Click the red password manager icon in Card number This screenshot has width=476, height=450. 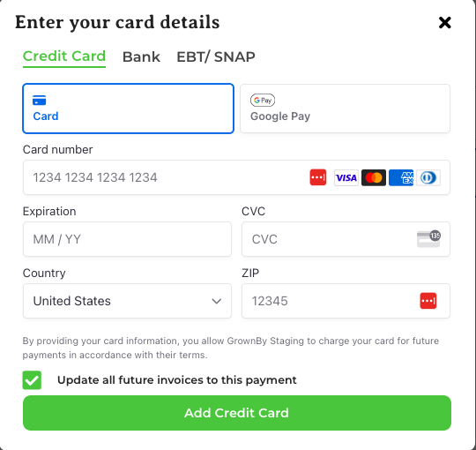coord(318,177)
